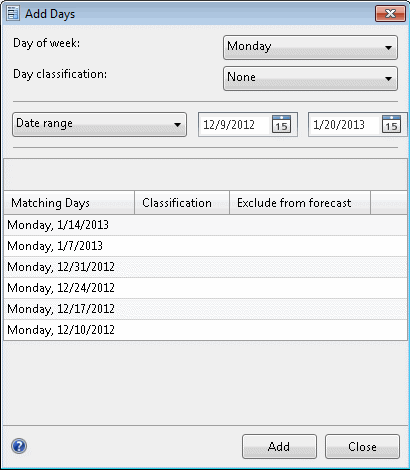The height and width of the screenshot is (470, 410).
Task: Focus the 12/9/2012 start date field
Action: (x=235, y=125)
